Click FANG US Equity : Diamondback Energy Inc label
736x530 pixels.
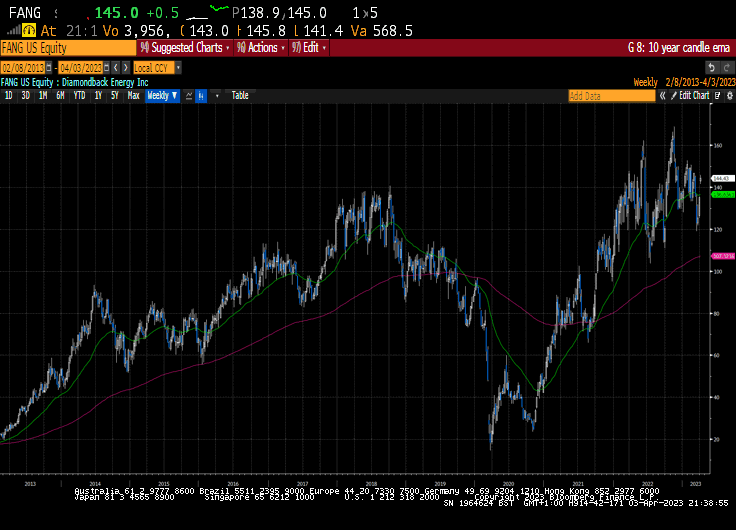[x=74, y=83]
